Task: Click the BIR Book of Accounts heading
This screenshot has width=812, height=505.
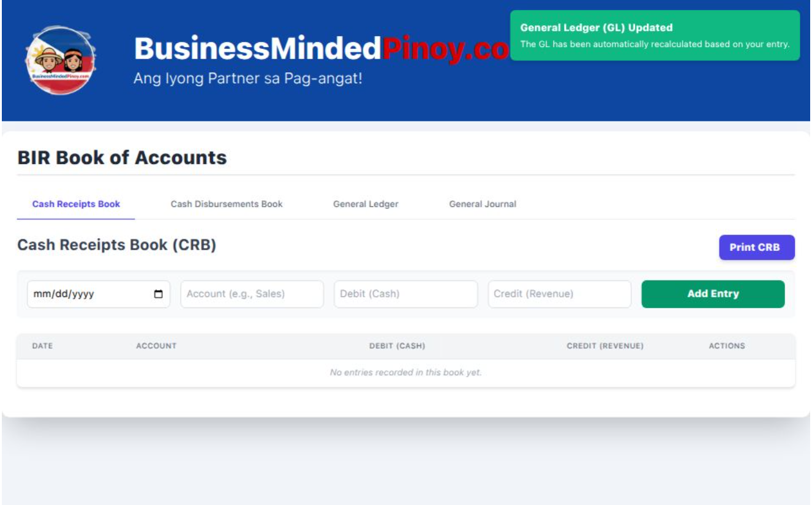Action: (122, 157)
